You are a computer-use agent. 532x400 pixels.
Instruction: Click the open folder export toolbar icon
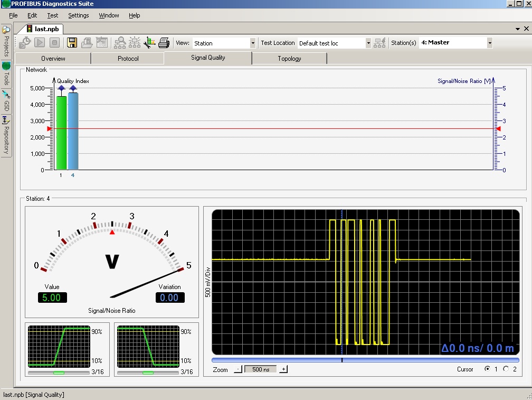click(x=87, y=43)
